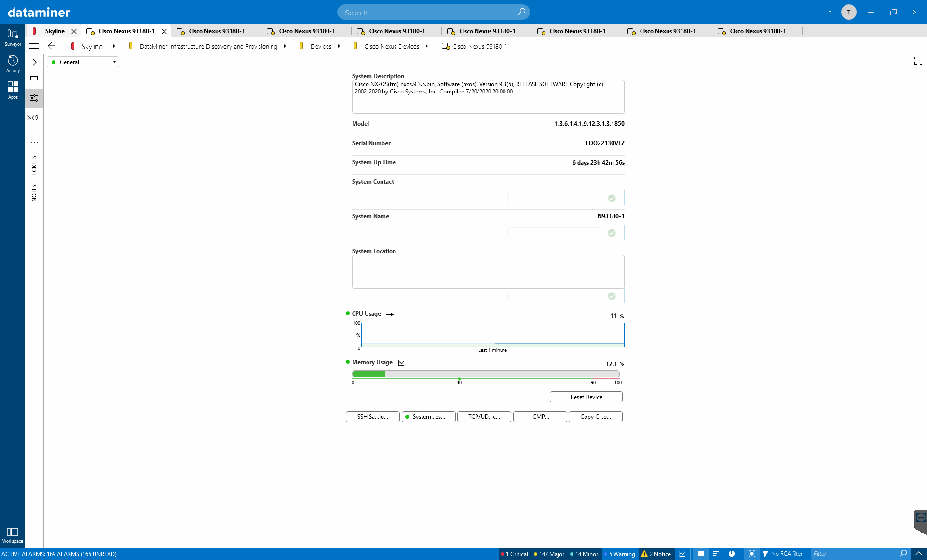Screen dimensions: 927x560
Task: Toggle the No RCA filter
Action: coord(782,554)
